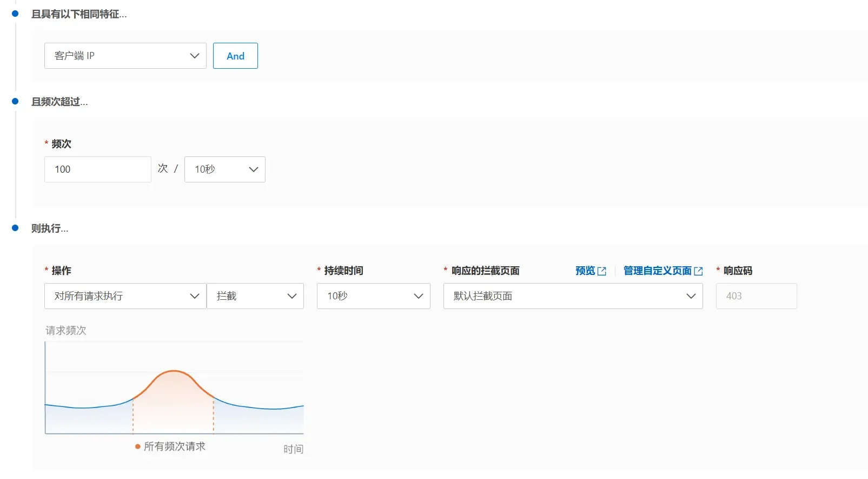This screenshot has height=479, width=868.
Task: Click the 时间 axis label
Action: click(x=294, y=449)
